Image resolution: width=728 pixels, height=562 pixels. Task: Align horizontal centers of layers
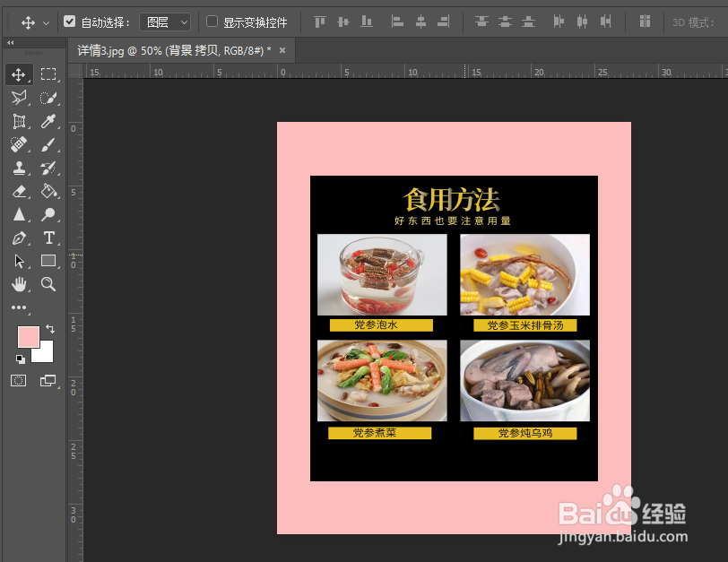coord(420,22)
